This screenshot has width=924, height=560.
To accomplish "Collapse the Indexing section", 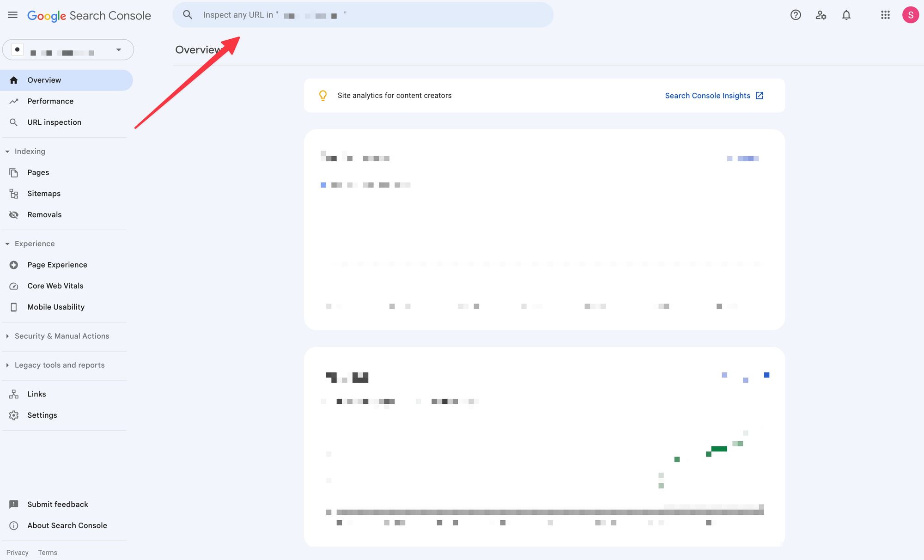I will [x=7, y=152].
